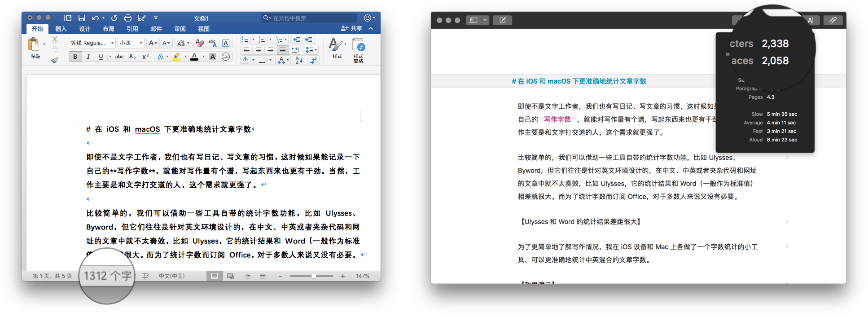Open the attachments paperclip icon in Ulysses
The height and width of the screenshot is (317, 868).
833,20
